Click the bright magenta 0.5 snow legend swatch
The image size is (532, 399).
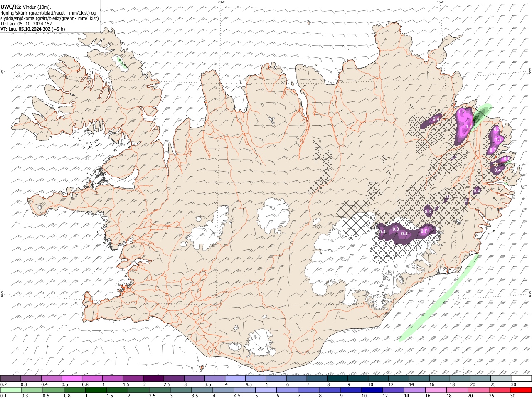click(x=72, y=379)
